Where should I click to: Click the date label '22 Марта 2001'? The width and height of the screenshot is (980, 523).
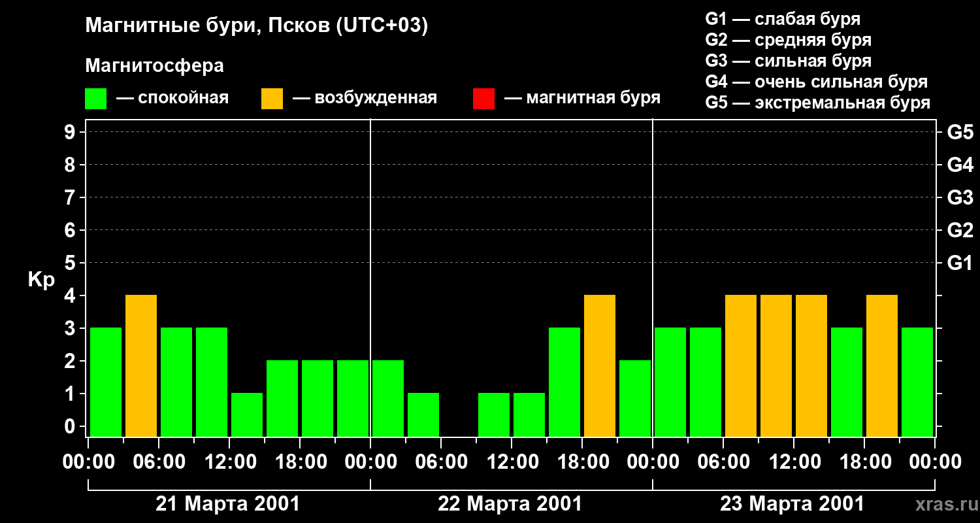click(x=510, y=504)
